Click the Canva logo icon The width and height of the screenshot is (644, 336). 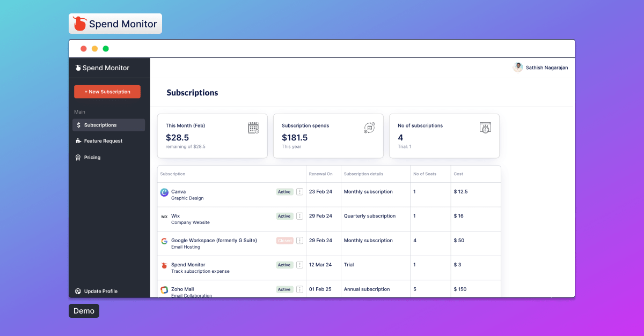click(164, 192)
